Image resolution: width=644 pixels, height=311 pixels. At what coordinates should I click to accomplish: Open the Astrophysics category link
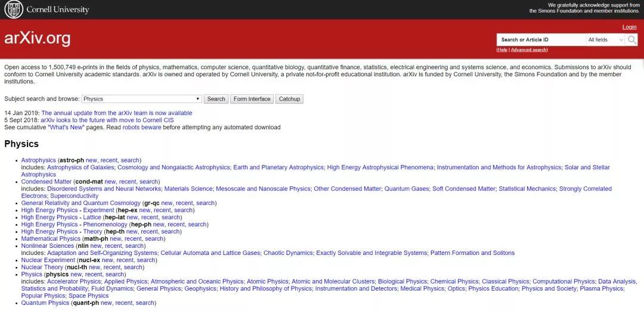tap(39, 160)
